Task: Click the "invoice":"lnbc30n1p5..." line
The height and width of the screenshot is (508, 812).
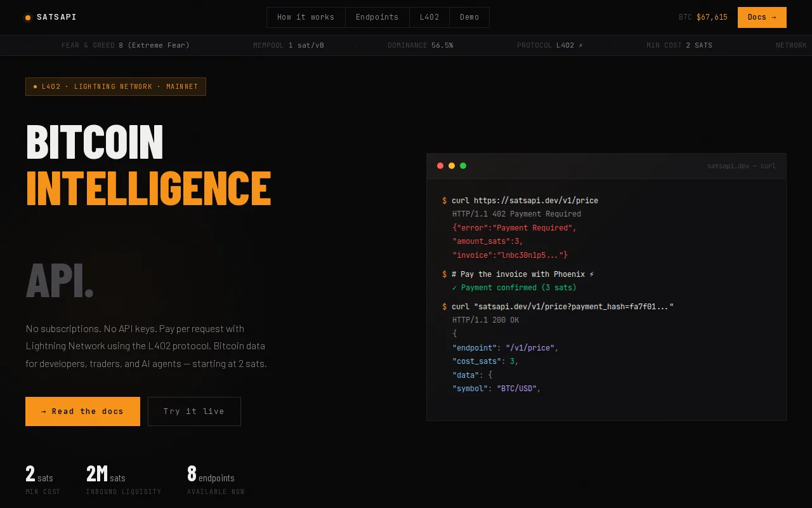Action: point(510,255)
